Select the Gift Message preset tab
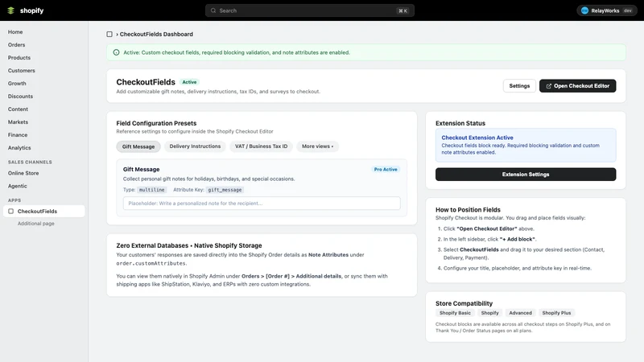 pyautogui.click(x=138, y=146)
